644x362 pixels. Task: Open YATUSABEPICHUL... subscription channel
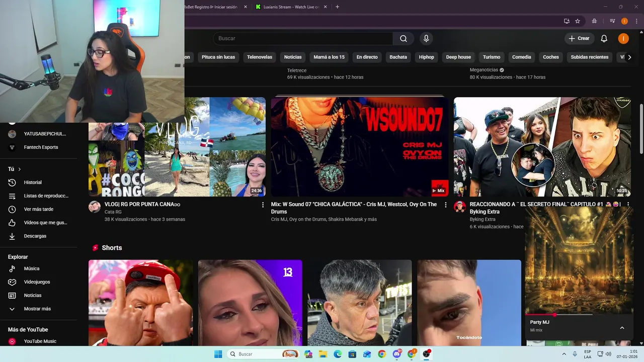pyautogui.click(x=39, y=134)
